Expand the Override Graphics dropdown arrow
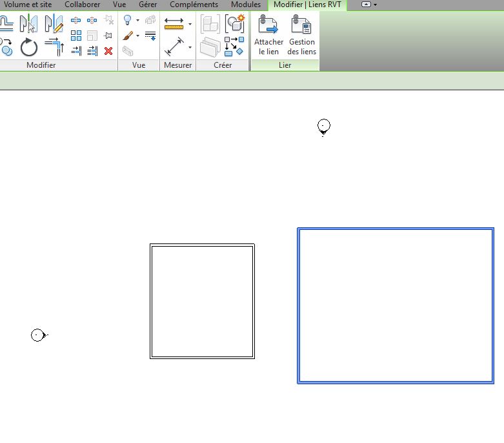Viewport: 504px width, 443px height. [x=137, y=36]
